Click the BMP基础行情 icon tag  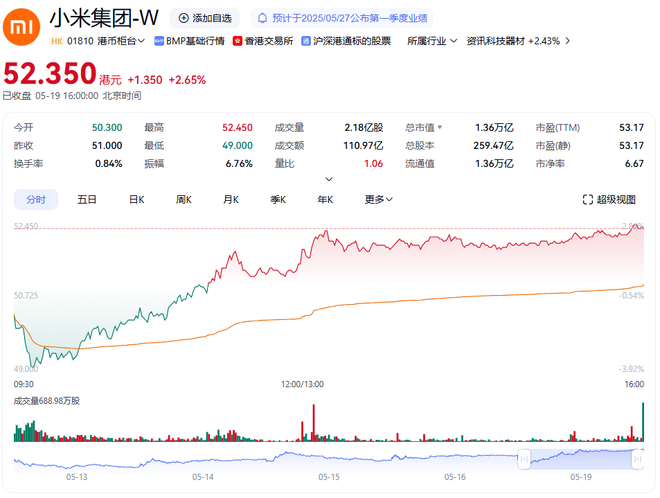(159, 41)
